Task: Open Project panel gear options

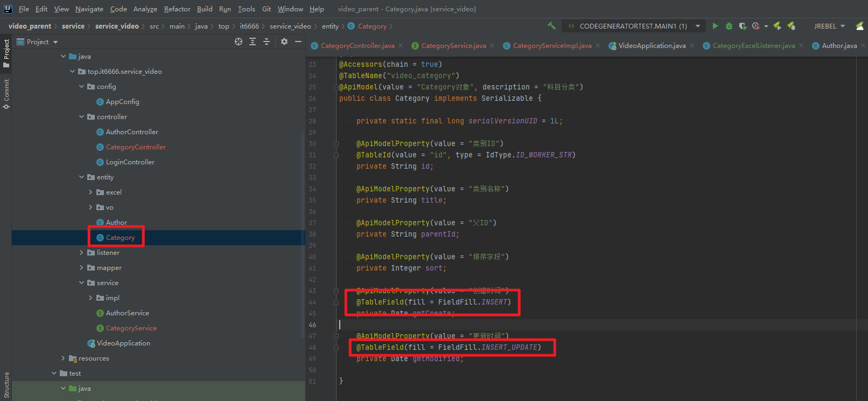Action: tap(284, 42)
